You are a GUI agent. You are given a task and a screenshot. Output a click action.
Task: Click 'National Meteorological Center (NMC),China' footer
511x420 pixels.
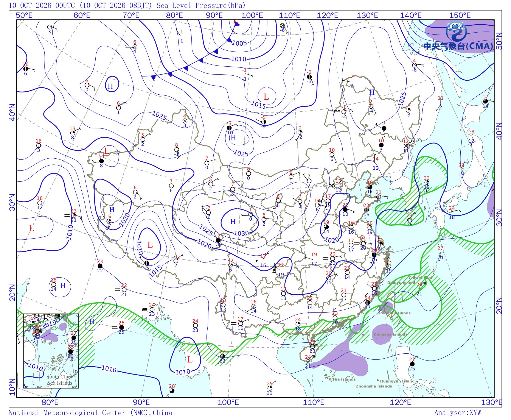[90, 413]
